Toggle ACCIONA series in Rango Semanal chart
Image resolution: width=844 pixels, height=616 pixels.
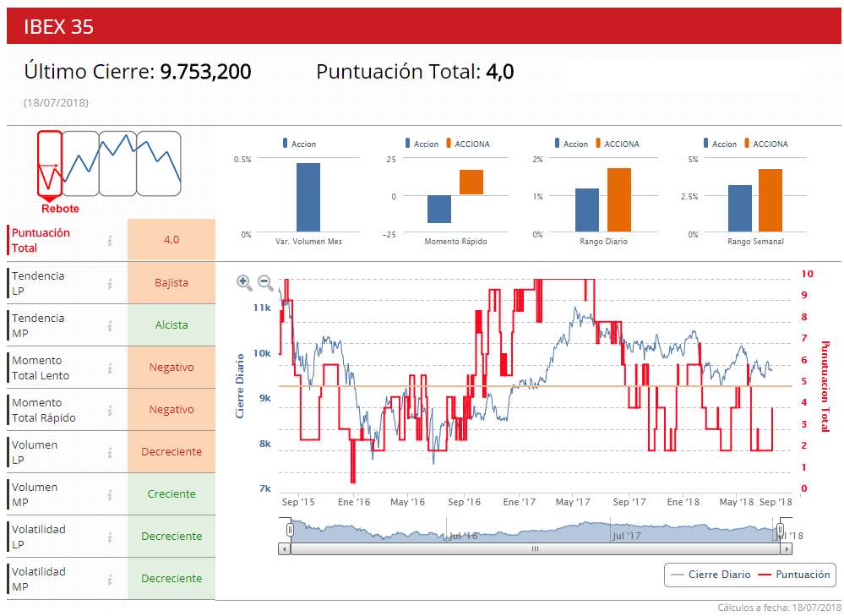point(766,144)
